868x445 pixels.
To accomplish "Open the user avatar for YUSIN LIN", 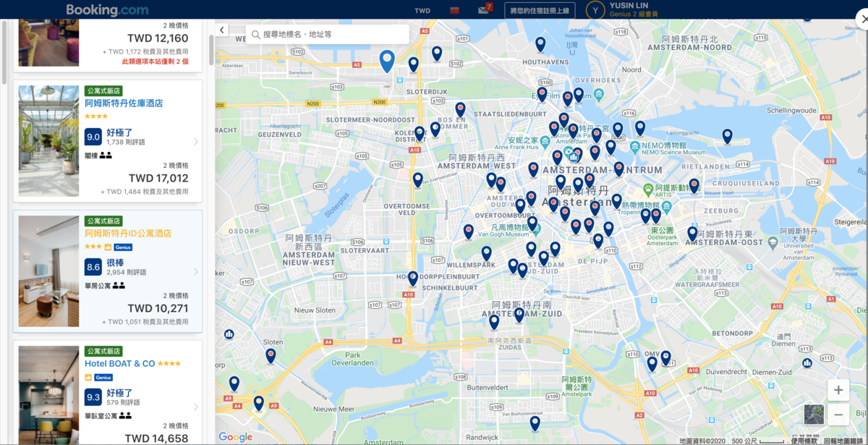I will [x=595, y=10].
